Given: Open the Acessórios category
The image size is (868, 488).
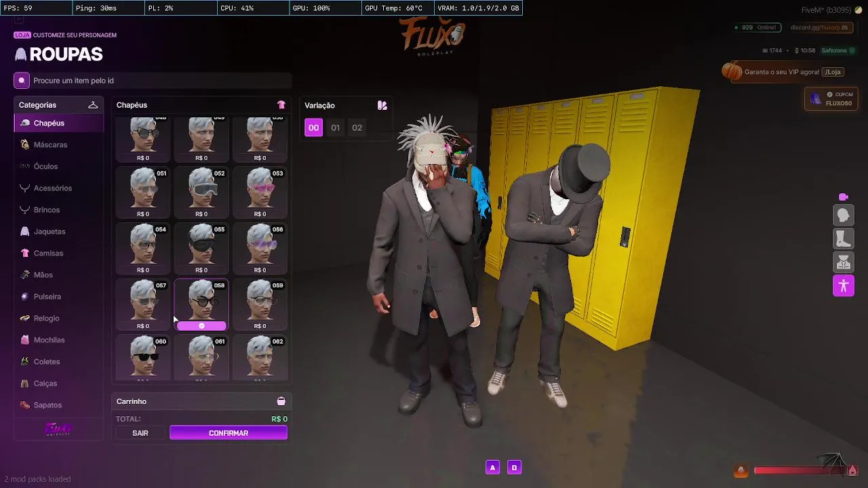Looking at the screenshot, I should point(59,188).
